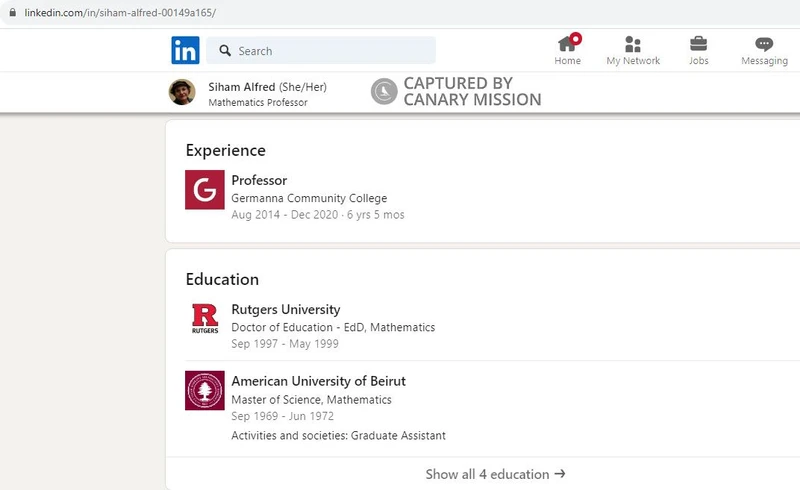Click the padlock icon in the address bar
The height and width of the screenshot is (490, 800).
click(x=12, y=12)
